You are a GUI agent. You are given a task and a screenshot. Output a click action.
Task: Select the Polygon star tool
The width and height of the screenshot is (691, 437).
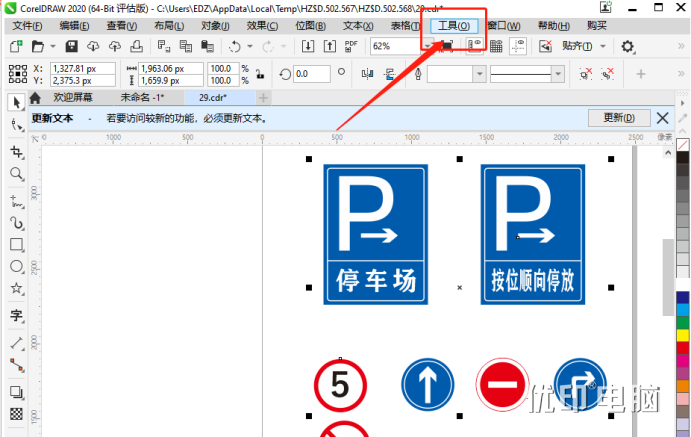coord(16,288)
